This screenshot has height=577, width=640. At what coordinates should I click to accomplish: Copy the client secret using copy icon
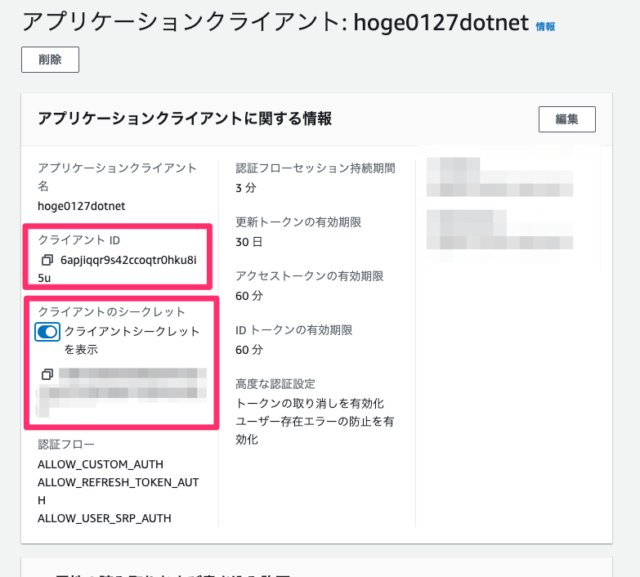coord(47,375)
